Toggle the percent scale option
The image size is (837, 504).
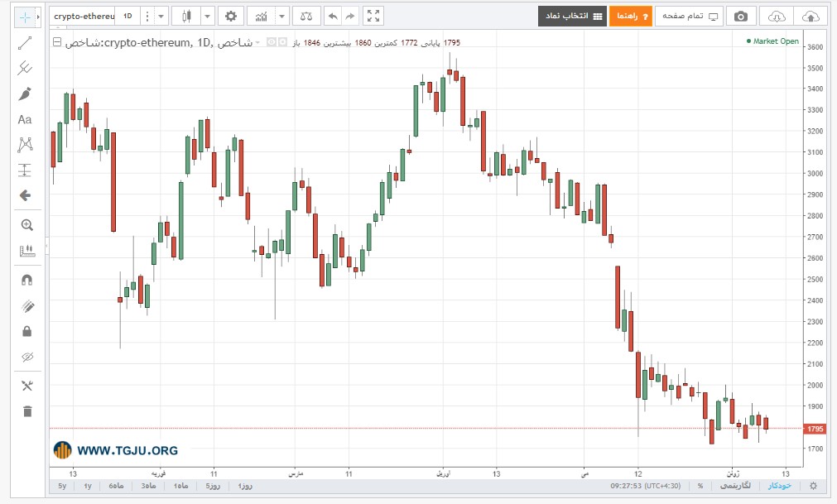click(x=700, y=486)
